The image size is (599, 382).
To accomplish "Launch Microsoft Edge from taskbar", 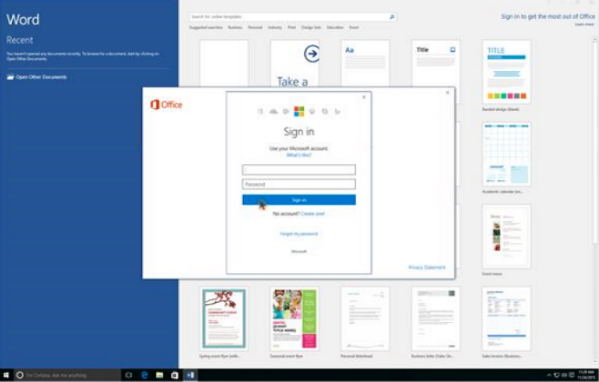I will pos(144,375).
